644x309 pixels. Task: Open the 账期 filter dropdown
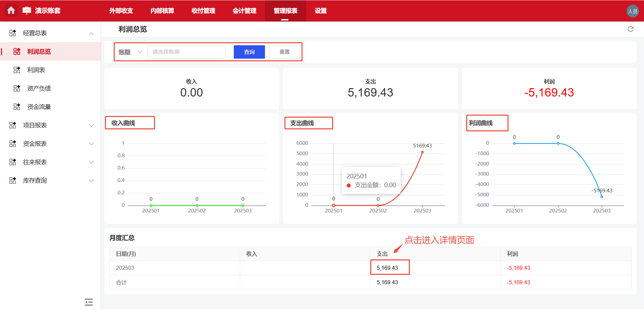coord(130,52)
